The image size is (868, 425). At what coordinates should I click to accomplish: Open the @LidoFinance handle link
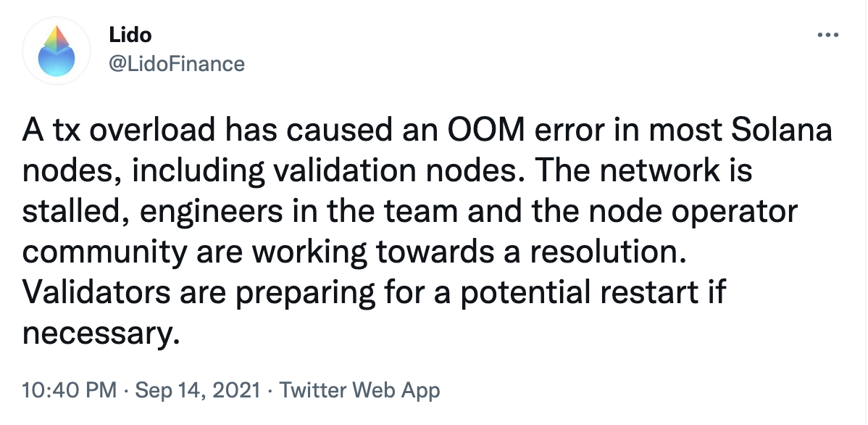click(177, 64)
